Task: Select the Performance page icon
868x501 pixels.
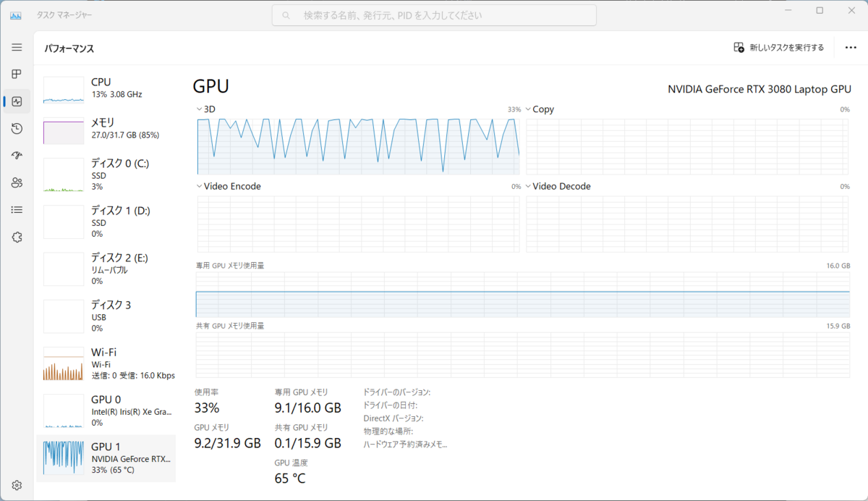Action: (x=17, y=101)
